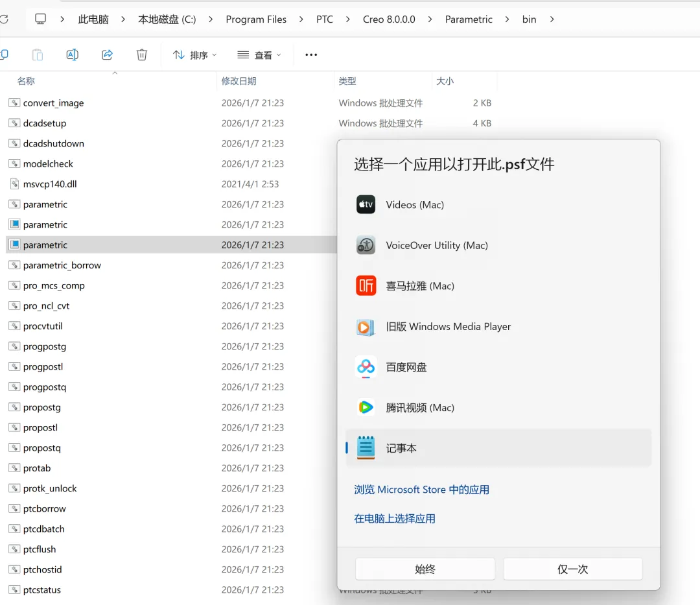The height and width of the screenshot is (605, 700).
Task: Click the copy icon in toolbar
Action: point(4,54)
